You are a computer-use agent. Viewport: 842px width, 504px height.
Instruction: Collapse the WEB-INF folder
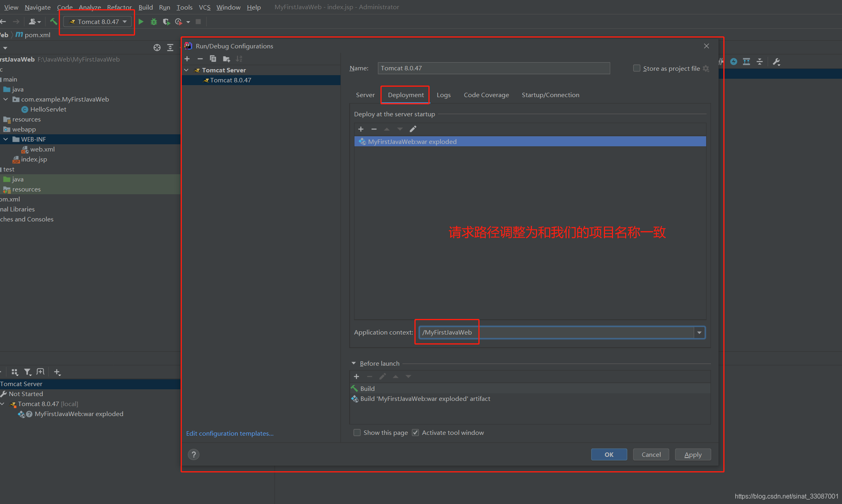coord(6,139)
